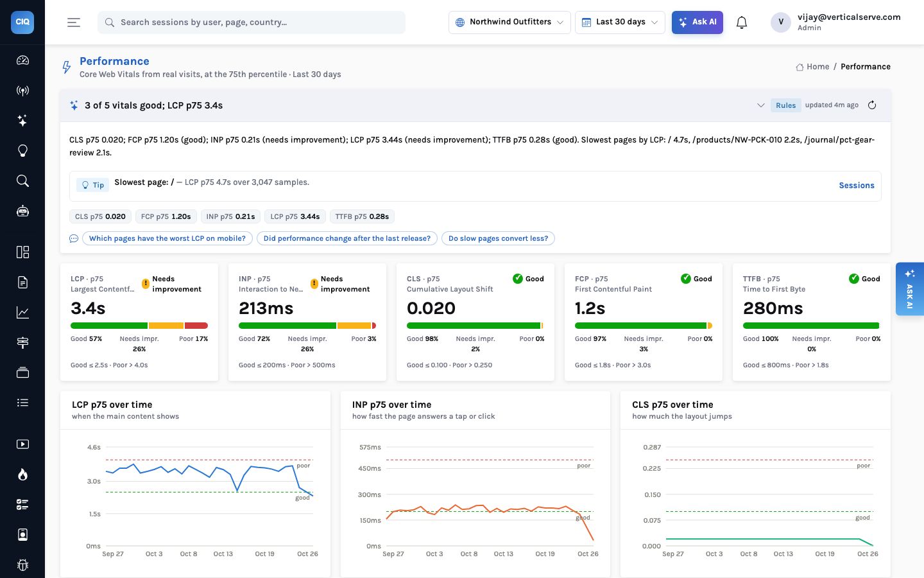Screen dimensions: 924x578
Task: Open the session replay play icon
Action: (x=22, y=444)
